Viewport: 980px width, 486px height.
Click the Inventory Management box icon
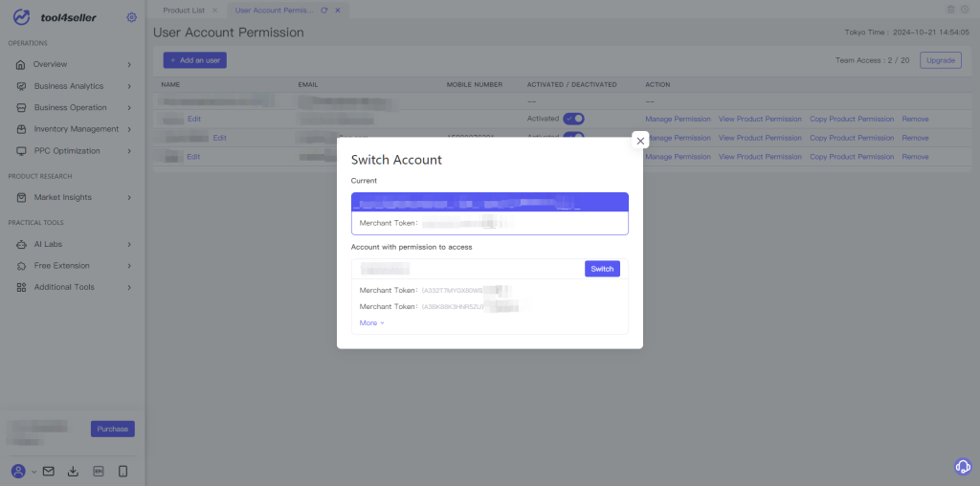click(21, 129)
